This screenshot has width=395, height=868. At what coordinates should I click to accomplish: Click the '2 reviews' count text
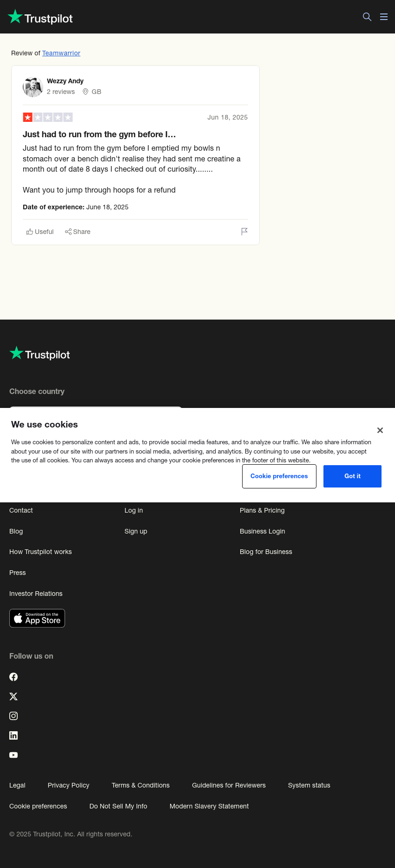tap(61, 92)
